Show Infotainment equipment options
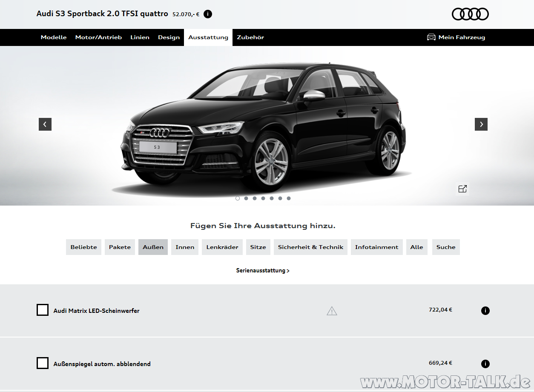This screenshot has width=534, height=392. click(x=376, y=247)
